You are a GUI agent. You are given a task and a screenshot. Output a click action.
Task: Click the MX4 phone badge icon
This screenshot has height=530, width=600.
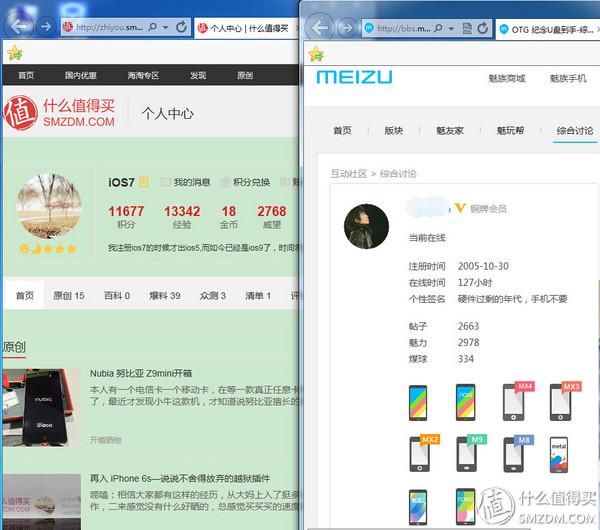coord(518,401)
